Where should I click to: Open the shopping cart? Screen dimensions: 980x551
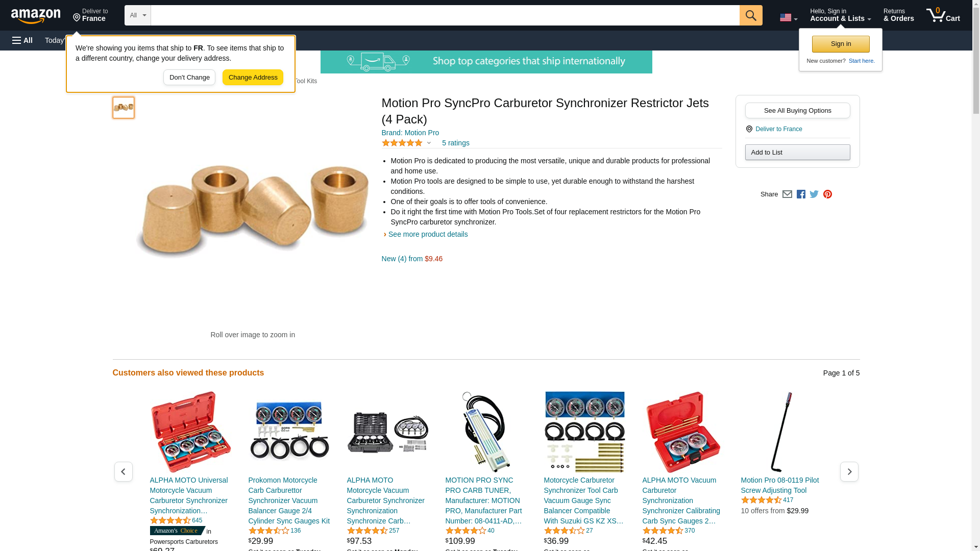coord(943,15)
